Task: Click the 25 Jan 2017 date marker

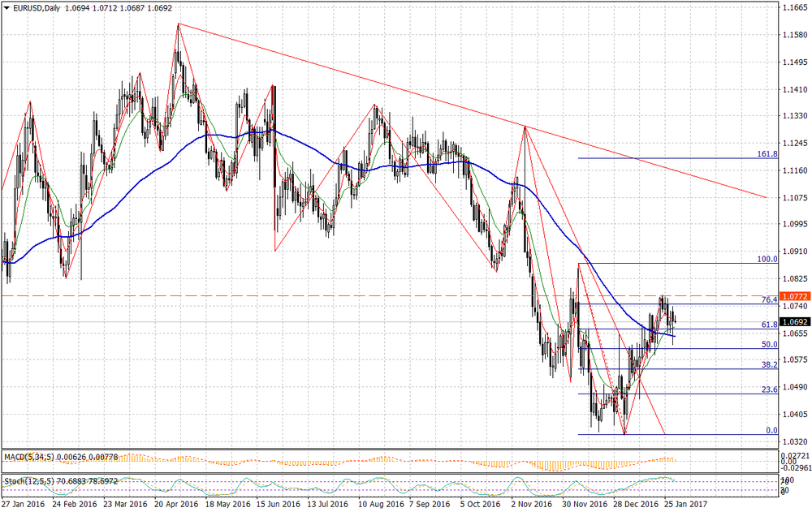Action: (686, 503)
